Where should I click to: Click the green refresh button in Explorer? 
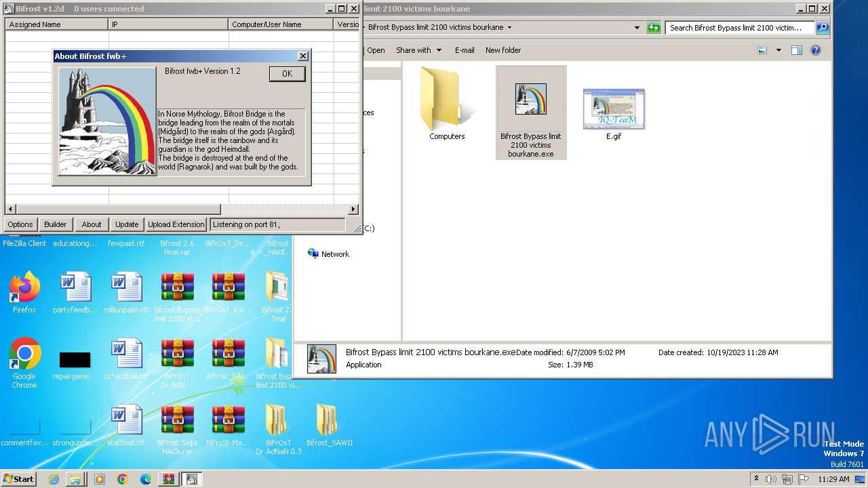[654, 28]
